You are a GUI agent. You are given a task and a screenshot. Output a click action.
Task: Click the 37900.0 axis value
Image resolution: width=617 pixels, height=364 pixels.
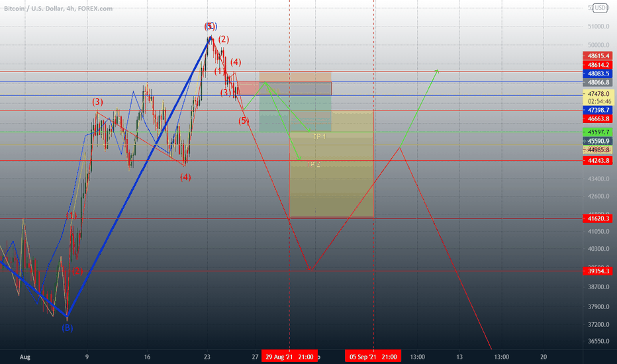tap(598, 306)
